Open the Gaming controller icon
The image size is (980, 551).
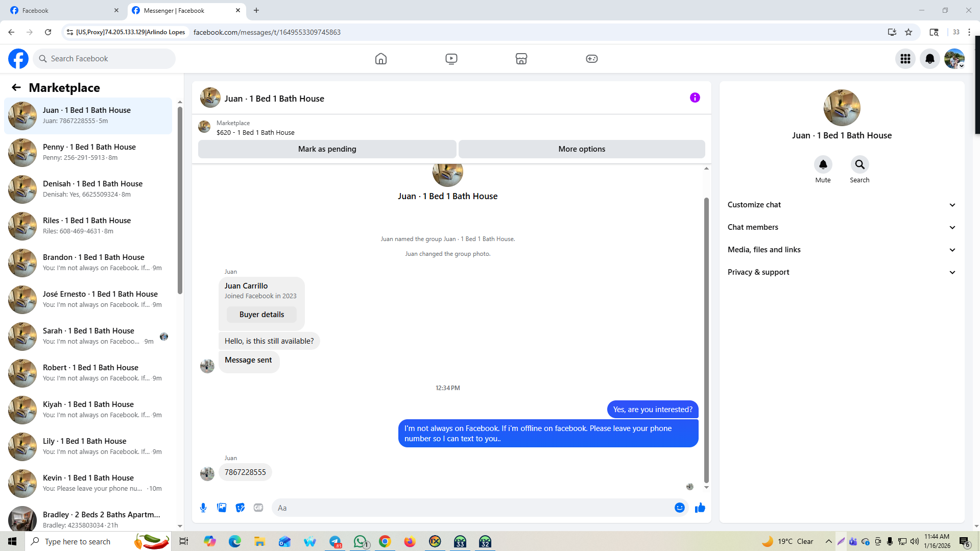[x=592, y=59]
